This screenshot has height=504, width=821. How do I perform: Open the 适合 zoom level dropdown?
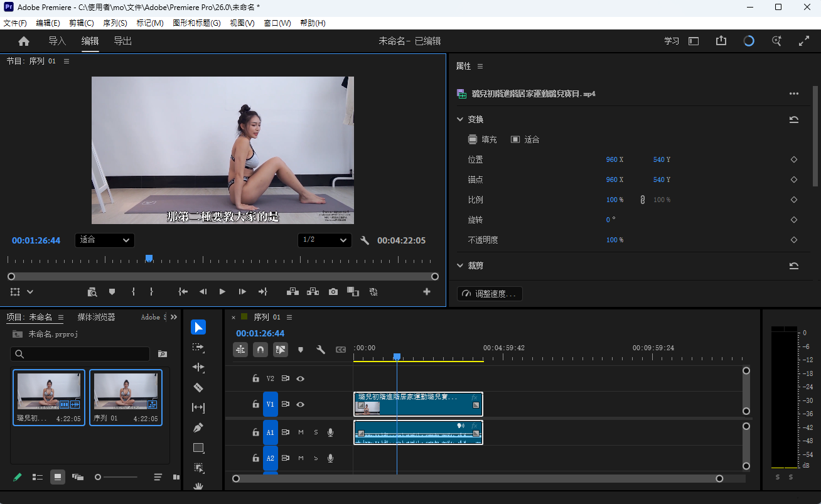(105, 240)
